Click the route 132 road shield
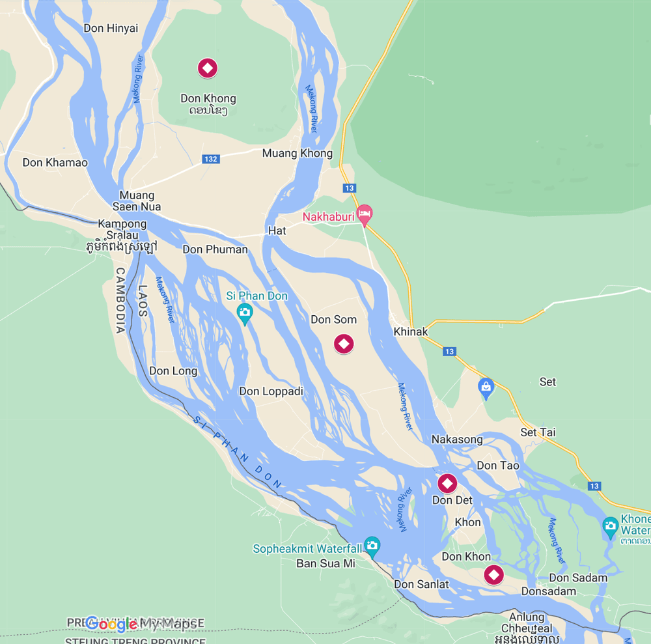Image resolution: width=651 pixels, height=644 pixels. click(x=210, y=159)
